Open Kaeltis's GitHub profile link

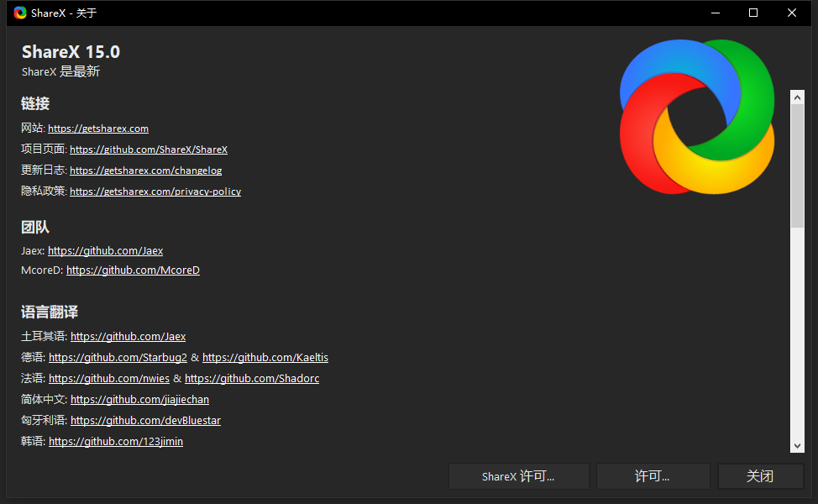pos(265,356)
